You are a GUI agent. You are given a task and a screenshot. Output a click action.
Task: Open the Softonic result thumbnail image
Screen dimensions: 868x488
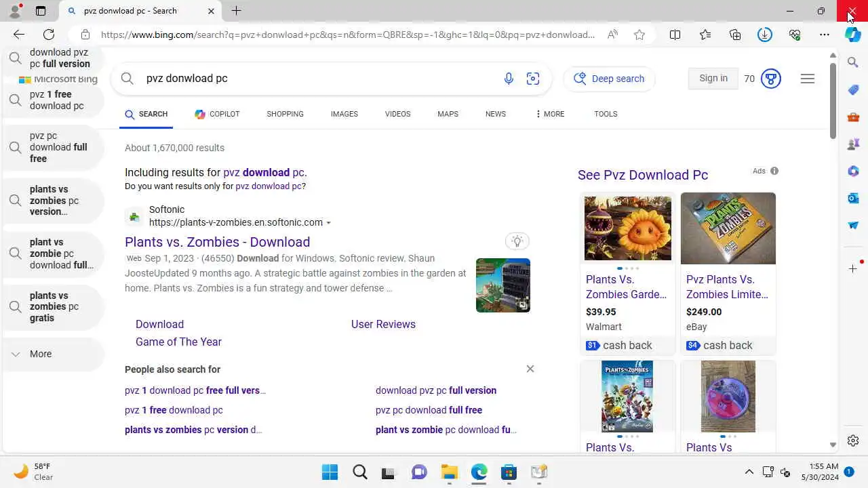pyautogui.click(x=503, y=285)
